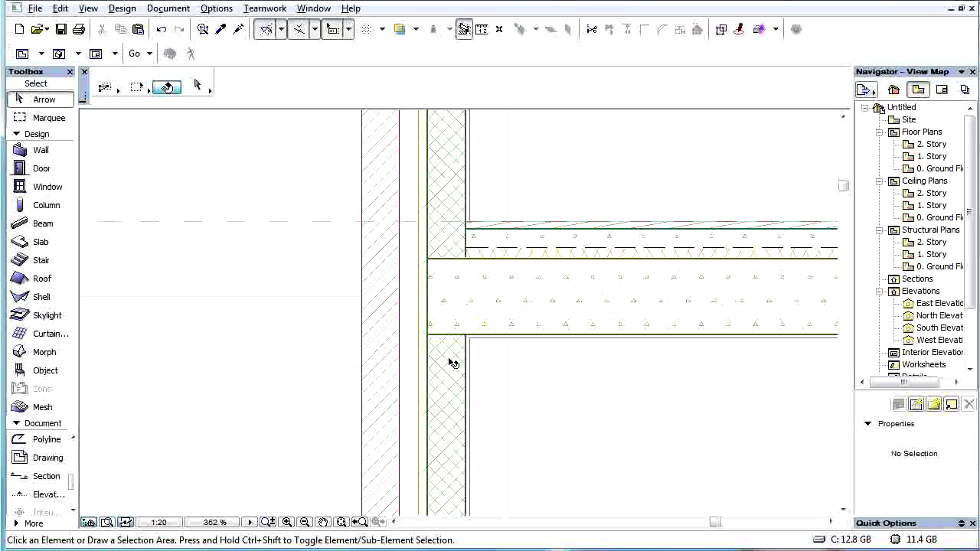Click the Save icon in toolbar
This screenshot has width=980, height=551.
pos(61,29)
